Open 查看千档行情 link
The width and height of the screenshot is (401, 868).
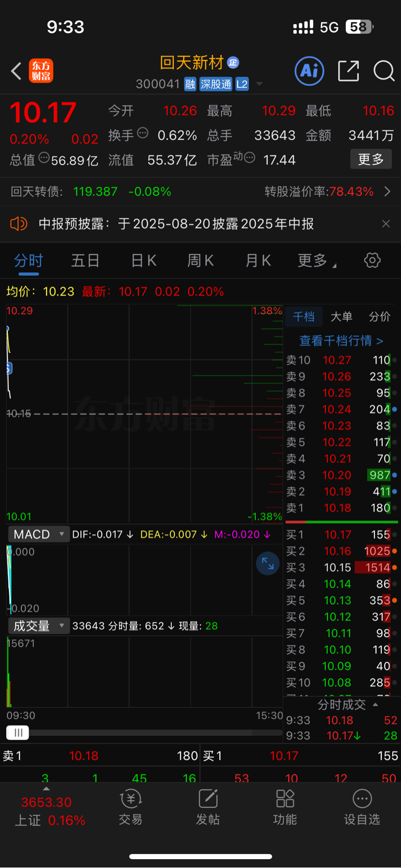(x=341, y=341)
